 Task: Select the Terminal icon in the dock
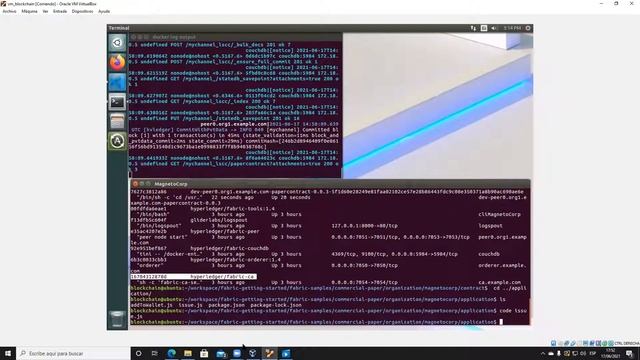pos(117,102)
